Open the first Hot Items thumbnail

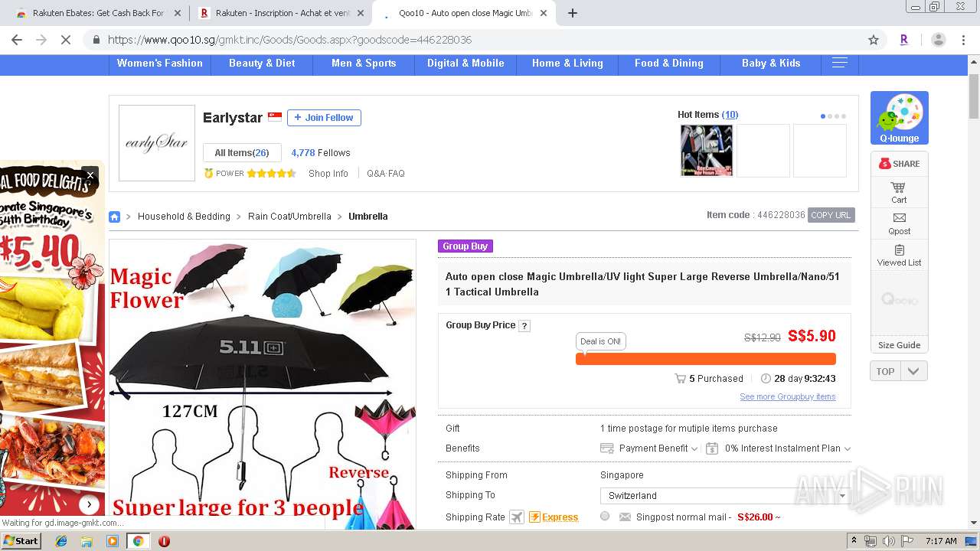click(x=707, y=151)
